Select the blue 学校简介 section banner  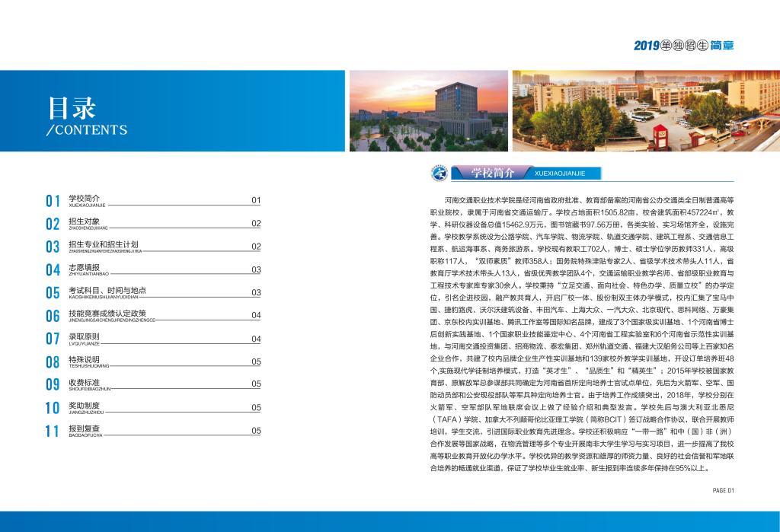point(492,174)
